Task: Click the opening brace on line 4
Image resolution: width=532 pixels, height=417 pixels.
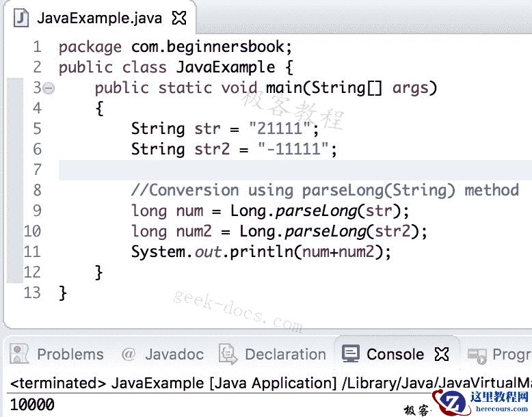Action: click(x=99, y=109)
